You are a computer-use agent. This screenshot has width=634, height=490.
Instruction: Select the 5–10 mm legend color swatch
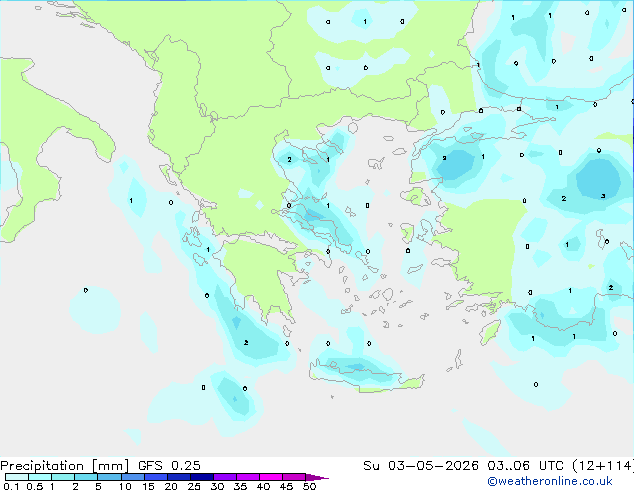[109, 477]
